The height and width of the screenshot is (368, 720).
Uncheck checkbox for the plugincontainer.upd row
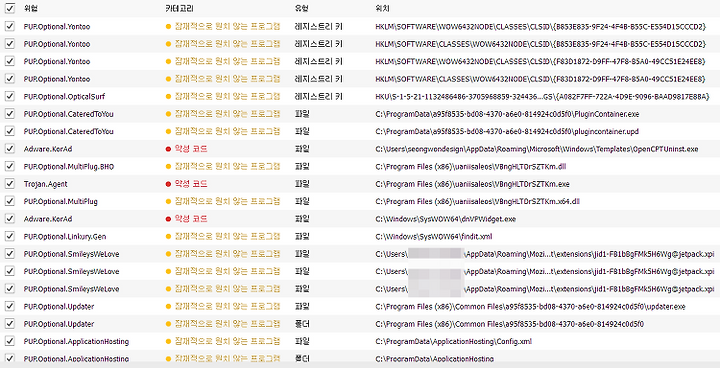tap(10, 131)
